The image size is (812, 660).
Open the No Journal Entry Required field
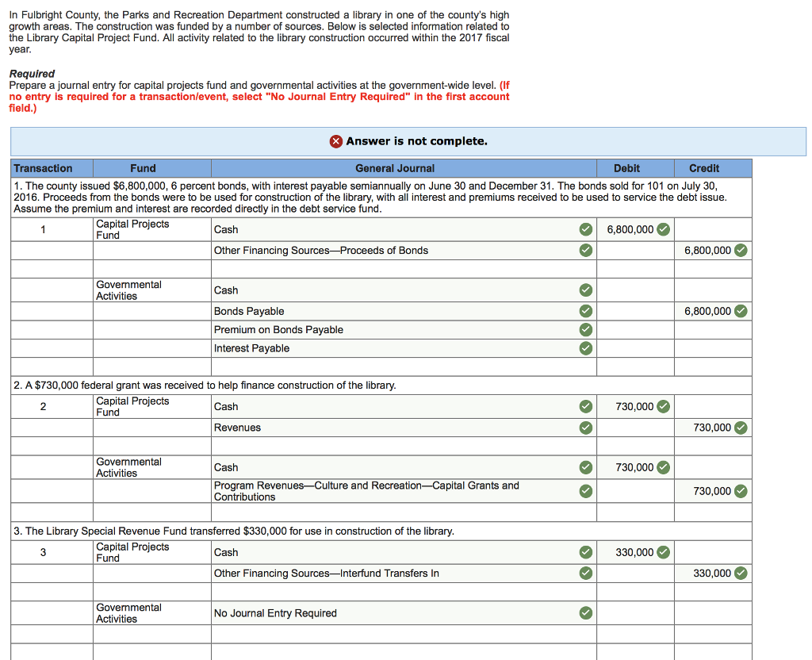click(x=404, y=613)
